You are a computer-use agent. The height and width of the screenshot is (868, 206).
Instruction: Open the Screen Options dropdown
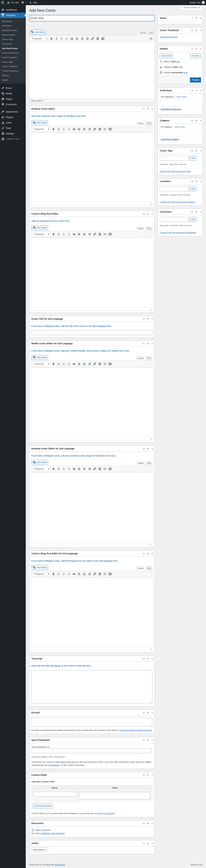pos(192,7)
